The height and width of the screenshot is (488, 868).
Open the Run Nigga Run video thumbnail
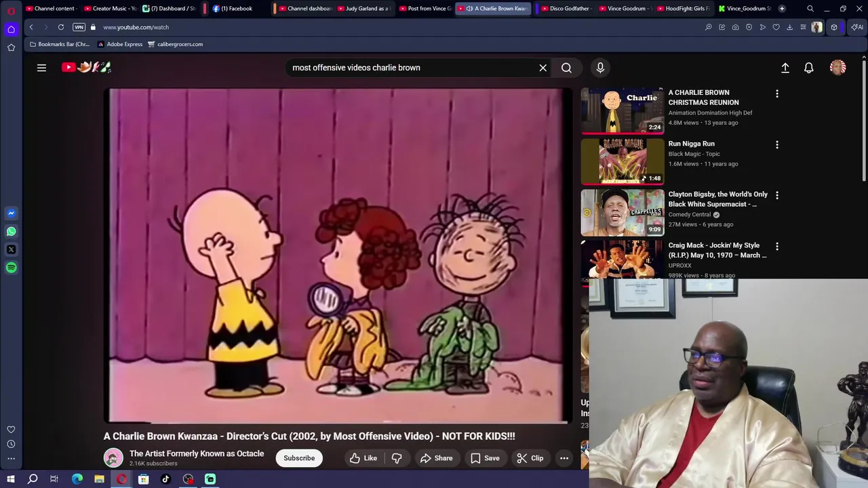(x=623, y=161)
